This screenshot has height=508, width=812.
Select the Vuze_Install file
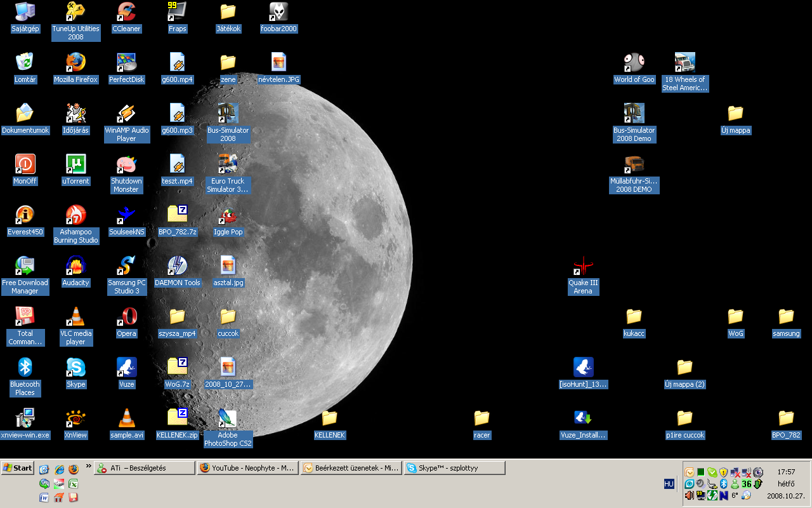pyautogui.click(x=583, y=424)
